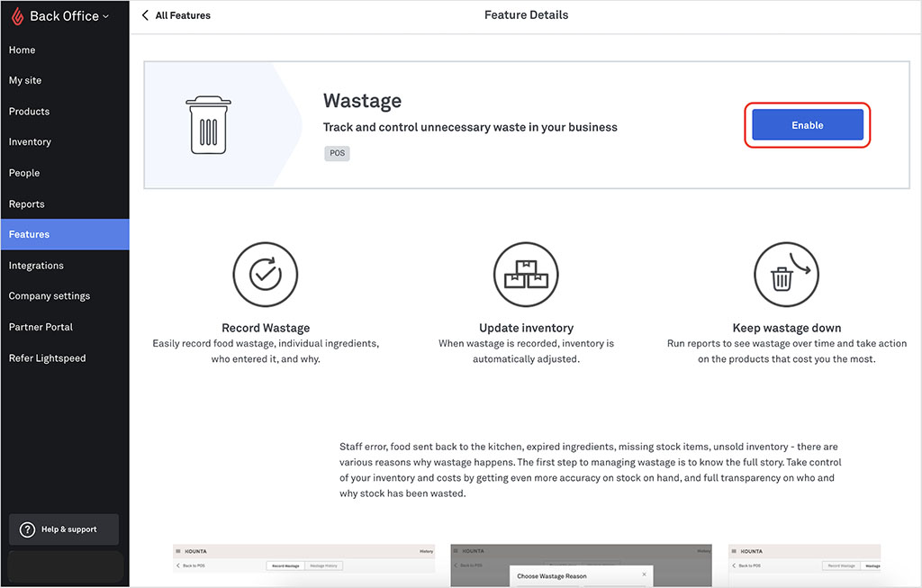922x588 pixels.
Task: Click the question mark help icon
Action: point(27,529)
